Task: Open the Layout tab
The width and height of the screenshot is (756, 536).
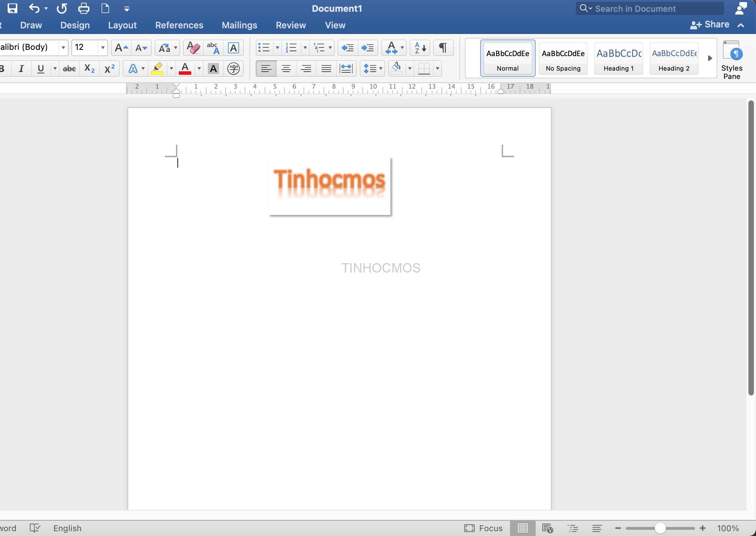Action: [x=122, y=25]
